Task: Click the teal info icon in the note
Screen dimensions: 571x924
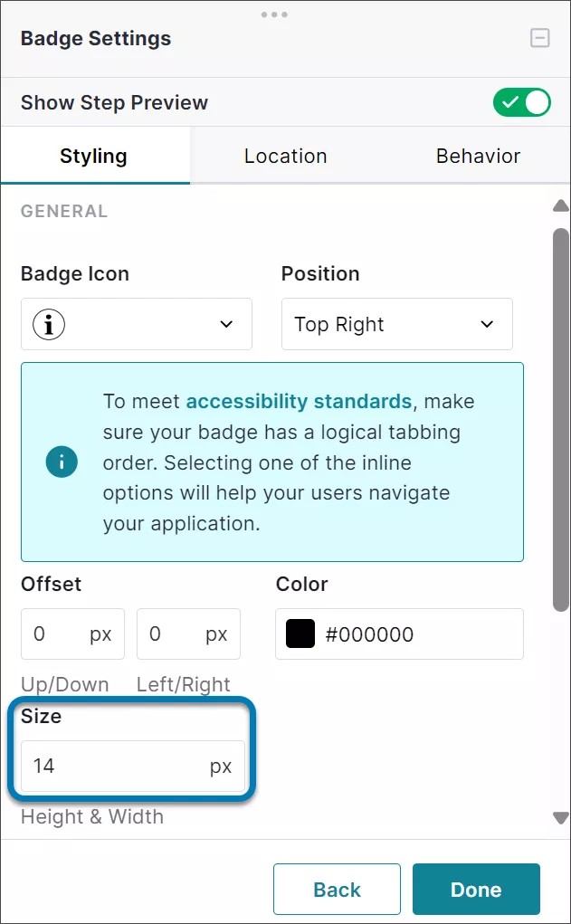Action: coord(61,462)
